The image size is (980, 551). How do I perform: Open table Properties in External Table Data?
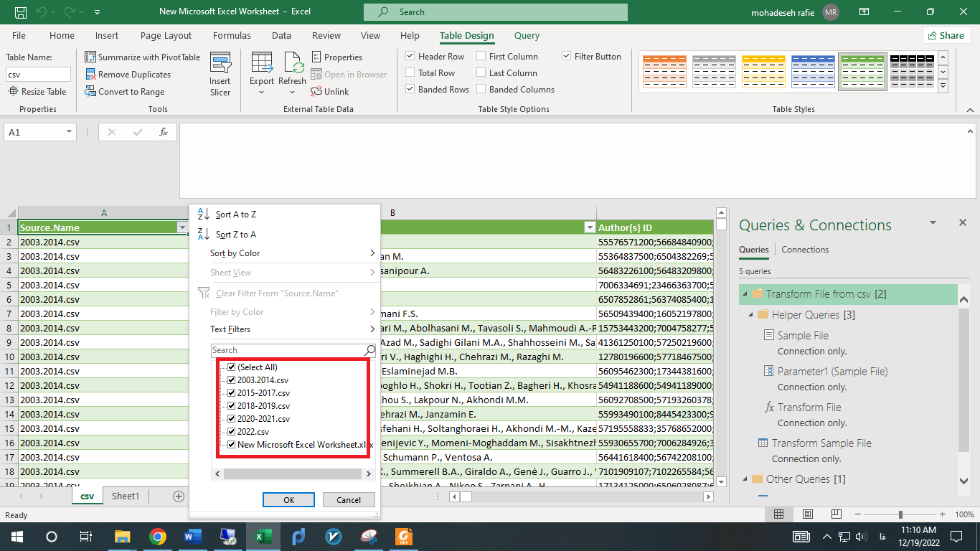pos(337,57)
